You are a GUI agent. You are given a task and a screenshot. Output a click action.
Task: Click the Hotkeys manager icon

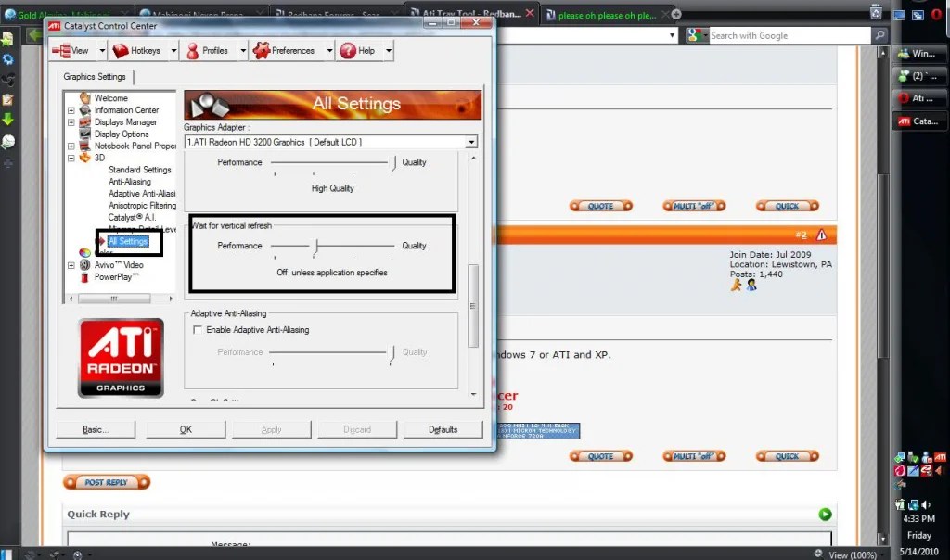(x=122, y=51)
